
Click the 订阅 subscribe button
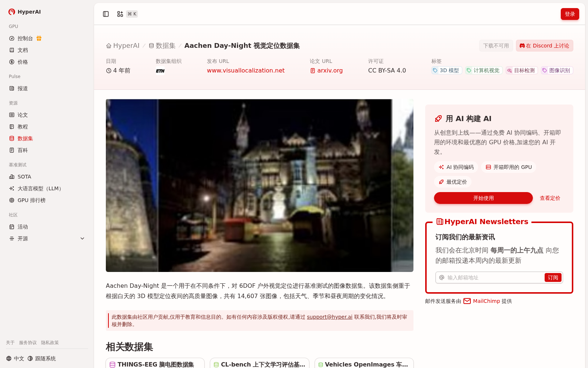click(553, 277)
